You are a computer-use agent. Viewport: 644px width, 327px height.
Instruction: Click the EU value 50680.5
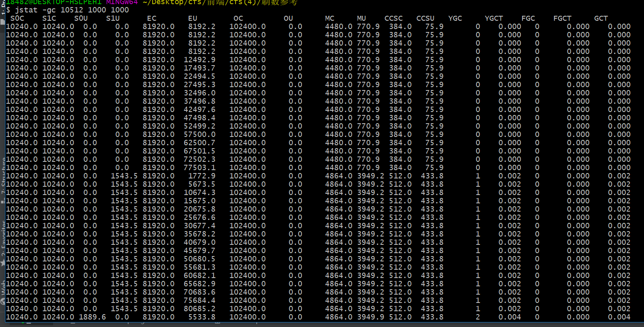(x=200, y=259)
